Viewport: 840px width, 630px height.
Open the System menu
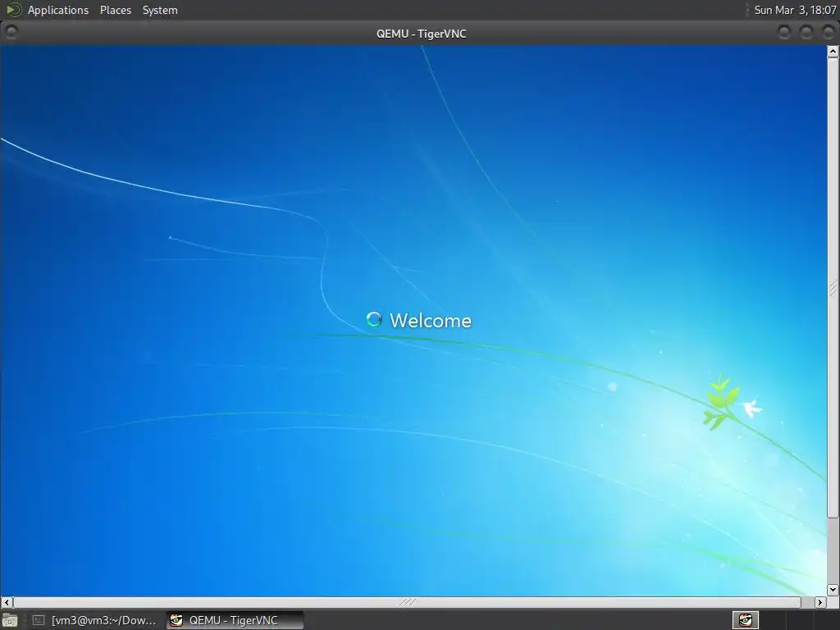coord(160,10)
